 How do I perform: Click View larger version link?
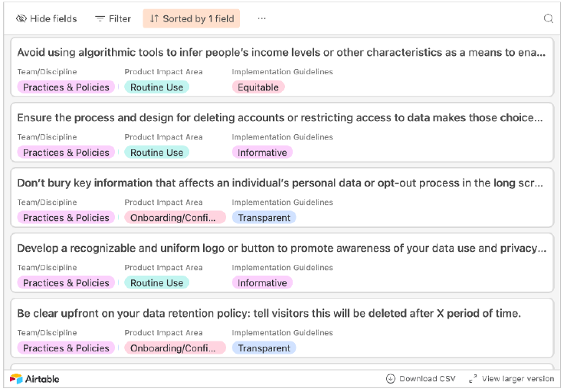[x=518, y=378]
